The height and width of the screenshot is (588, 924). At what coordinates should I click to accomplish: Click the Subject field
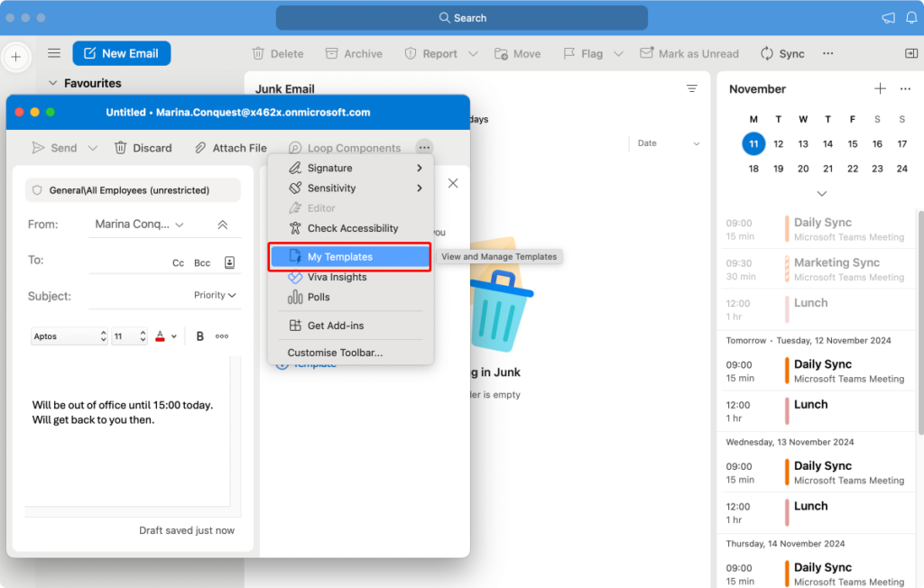(138, 295)
